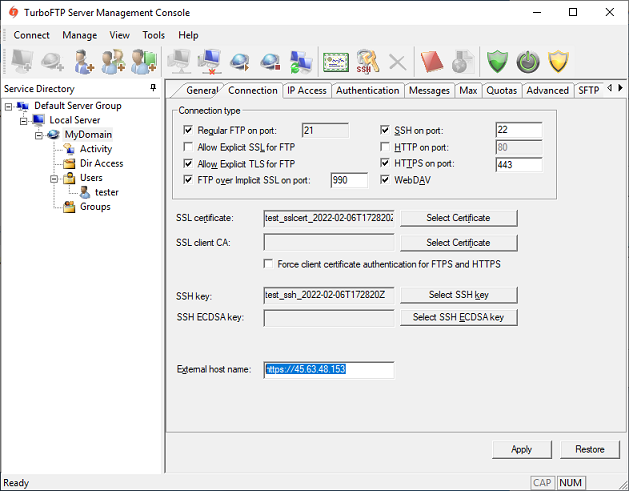The height and width of the screenshot is (491, 629).
Task: Click the greyed connect server monitor icon
Action: pos(179,62)
